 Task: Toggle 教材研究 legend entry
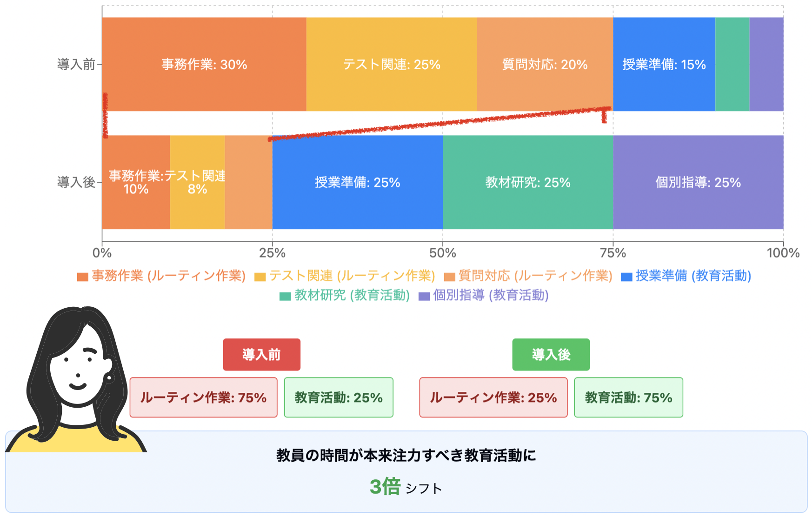click(344, 296)
